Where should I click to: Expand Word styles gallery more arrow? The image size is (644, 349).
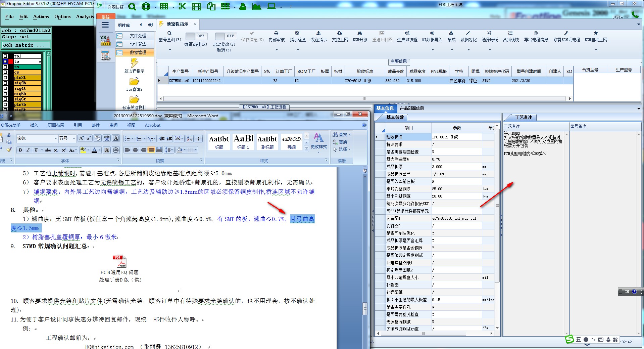[306, 148]
